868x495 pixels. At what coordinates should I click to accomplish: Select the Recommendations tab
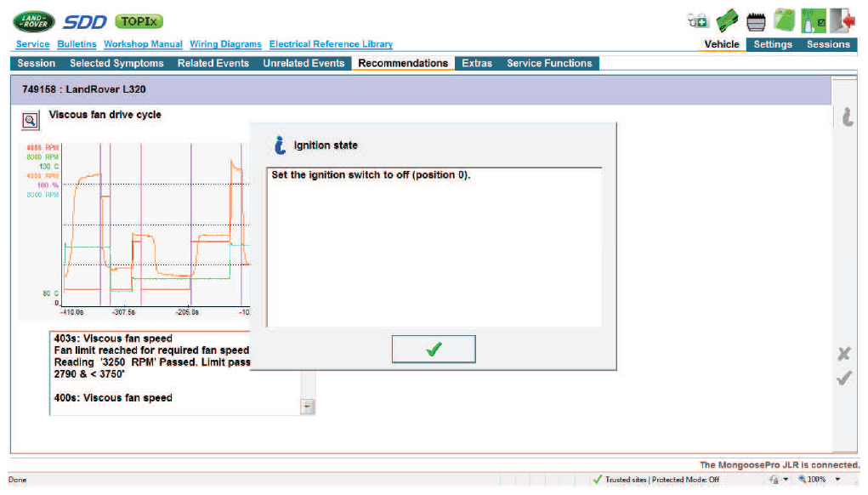403,63
